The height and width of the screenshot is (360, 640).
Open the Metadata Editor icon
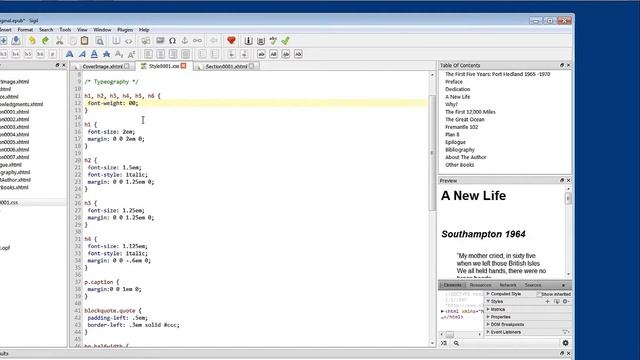click(248, 41)
